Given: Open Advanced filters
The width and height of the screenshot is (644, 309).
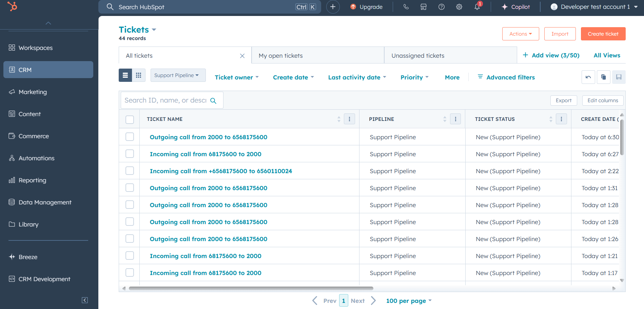Looking at the screenshot, I should tap(506, 77).
